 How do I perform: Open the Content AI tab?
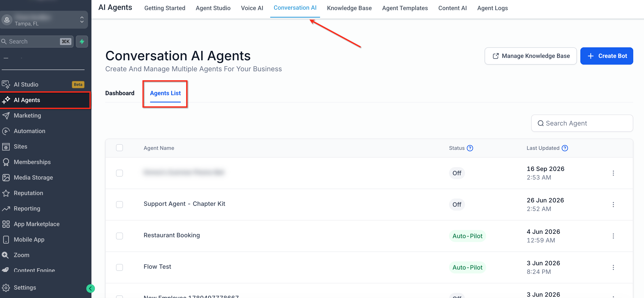(x=452, y=8)
